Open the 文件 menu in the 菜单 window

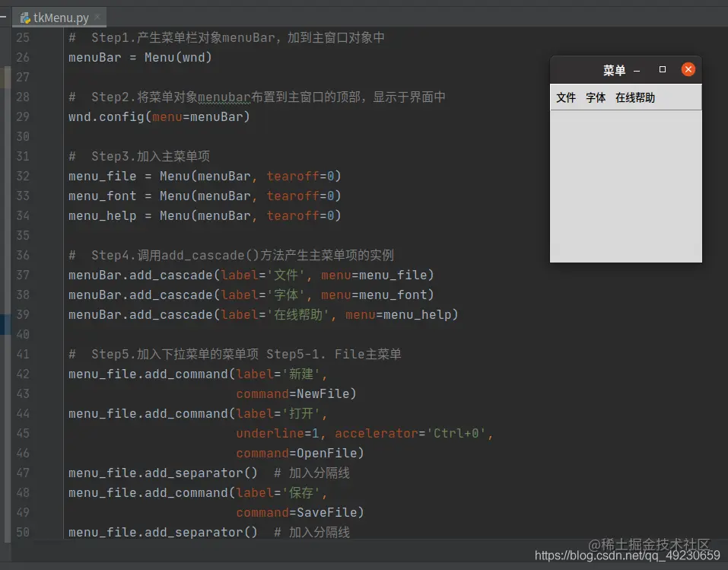coord(566,97)
